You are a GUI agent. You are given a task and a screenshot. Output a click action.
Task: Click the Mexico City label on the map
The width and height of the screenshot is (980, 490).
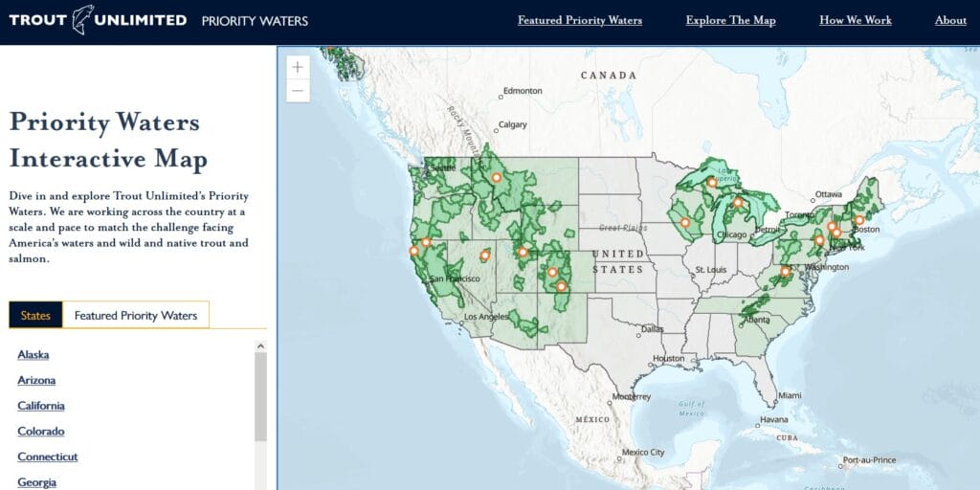[643, 452]
